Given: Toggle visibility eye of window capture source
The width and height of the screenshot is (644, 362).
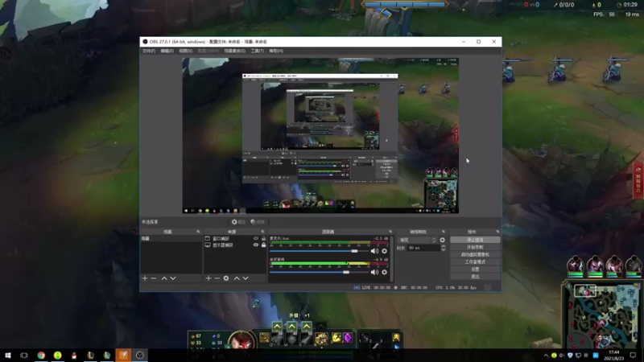Looking at the screenshot, I should click(x=256, y=238).
